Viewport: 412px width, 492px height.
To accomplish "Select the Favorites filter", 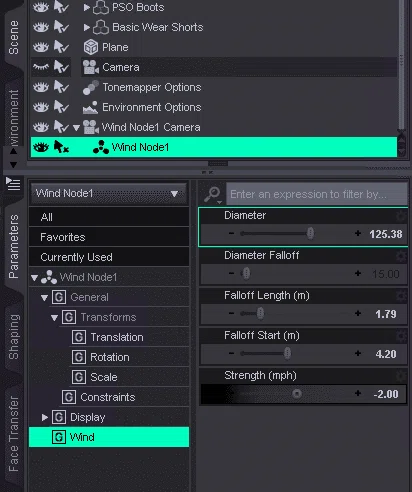I will (x=109, y=237).
